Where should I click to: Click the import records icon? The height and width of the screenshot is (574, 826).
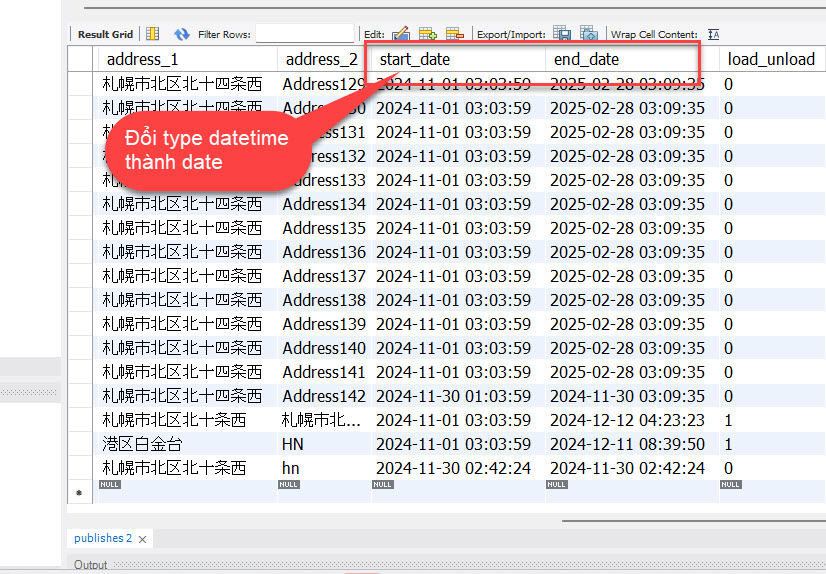[589, 34]
